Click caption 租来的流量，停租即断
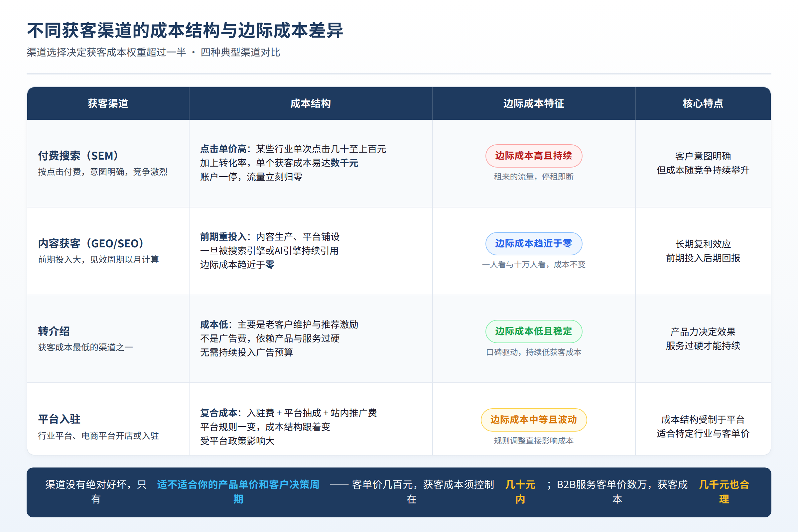The height and width of the screenshot is (532, 798). point(534,177)
